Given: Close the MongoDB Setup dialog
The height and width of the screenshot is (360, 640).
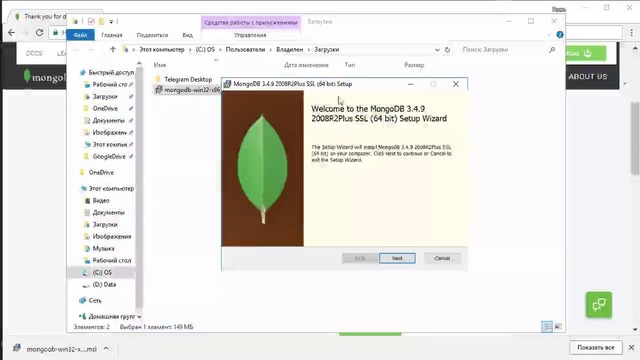Looking at the screenshot, I should coord(456,84).
